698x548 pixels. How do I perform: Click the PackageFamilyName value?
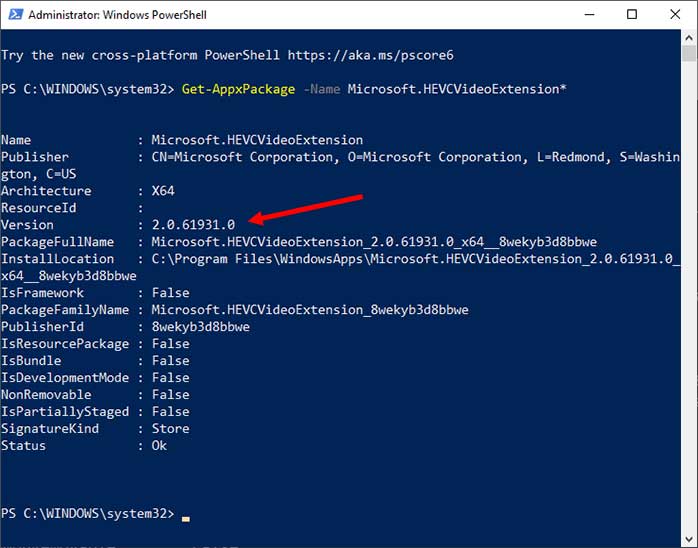pyautogui.click(x=309, y=310)
